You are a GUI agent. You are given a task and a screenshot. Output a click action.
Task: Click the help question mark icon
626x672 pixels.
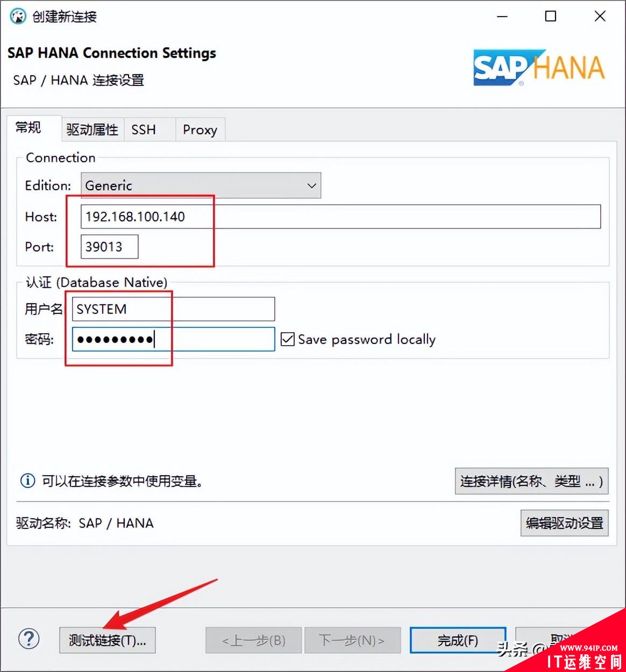click(x=29, y=639)
